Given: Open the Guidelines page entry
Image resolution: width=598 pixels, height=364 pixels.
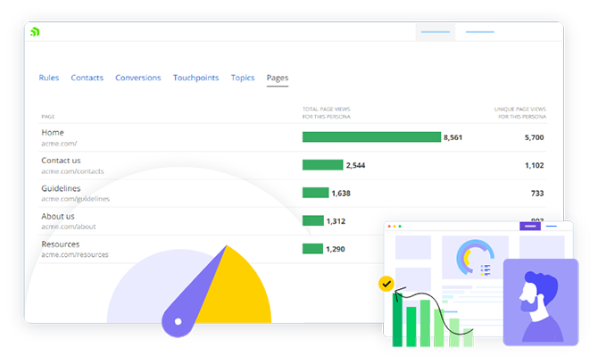Looking at the screenshot, I should [61, 188].
